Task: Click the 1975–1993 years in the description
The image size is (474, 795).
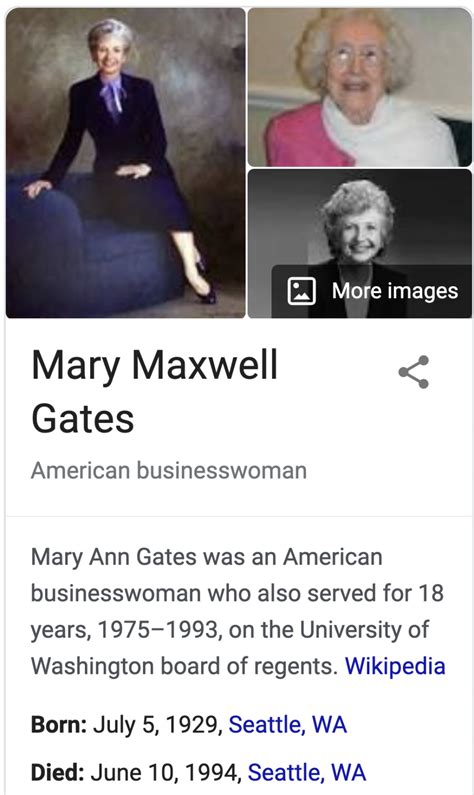Action: pos(158,630)
